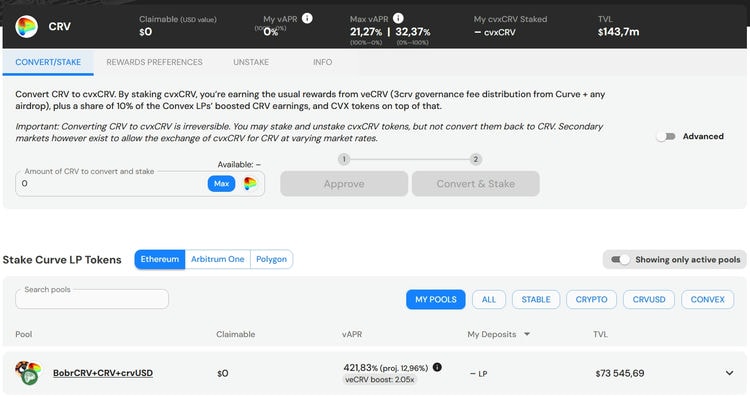
Task: Click the Pool column header
Action: pos(23,334)
